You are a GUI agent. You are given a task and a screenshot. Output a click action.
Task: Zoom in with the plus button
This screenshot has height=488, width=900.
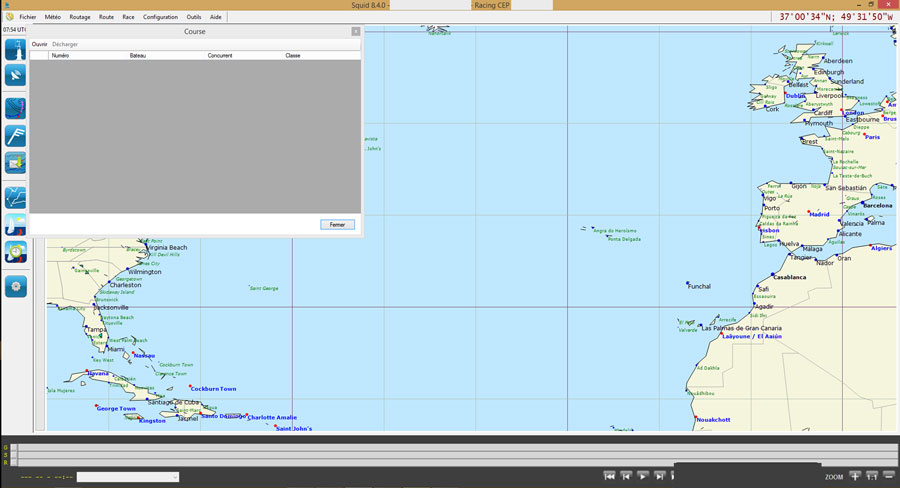tap(855, 476)
